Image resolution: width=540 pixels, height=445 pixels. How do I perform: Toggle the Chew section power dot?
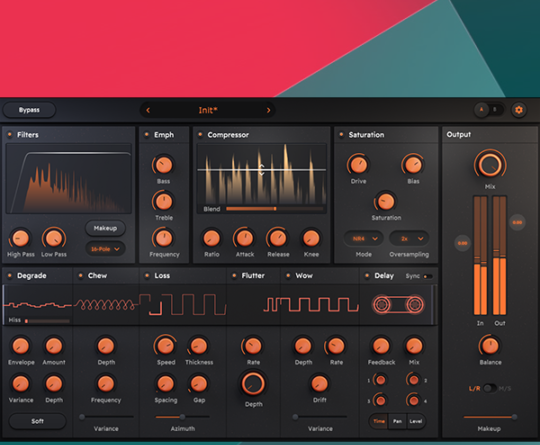click(x=81, y=276)
